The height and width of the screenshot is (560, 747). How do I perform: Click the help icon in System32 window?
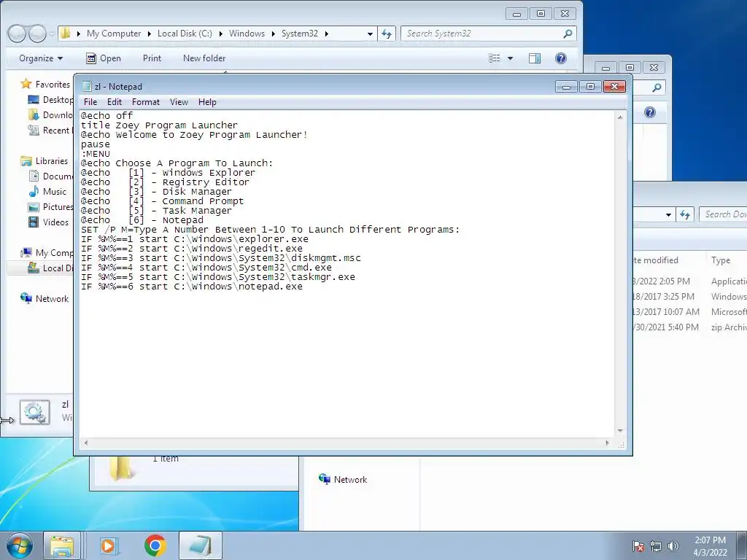point(561,58)
